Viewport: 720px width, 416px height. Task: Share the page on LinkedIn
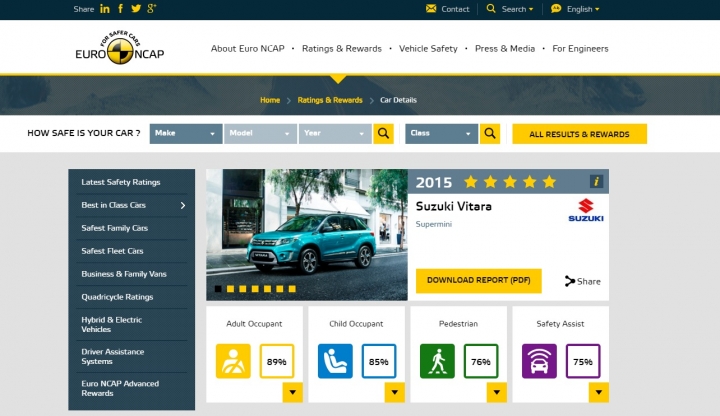[x=105, y=9]
